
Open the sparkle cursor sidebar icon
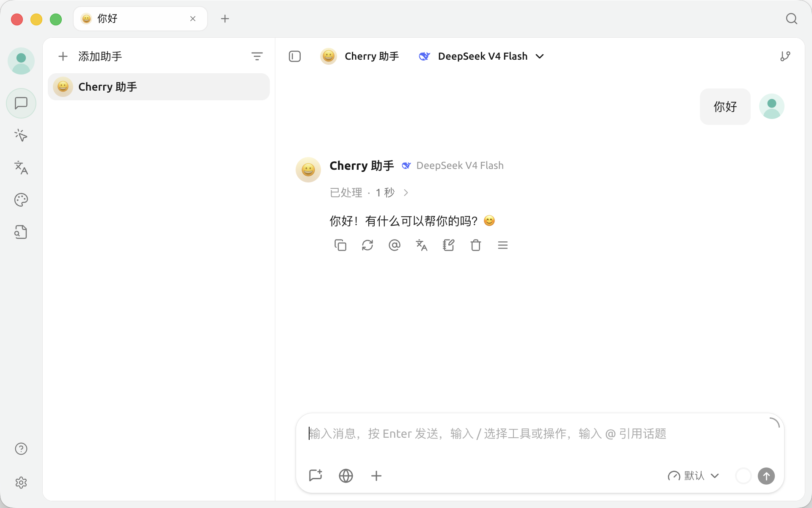(21, 135)
